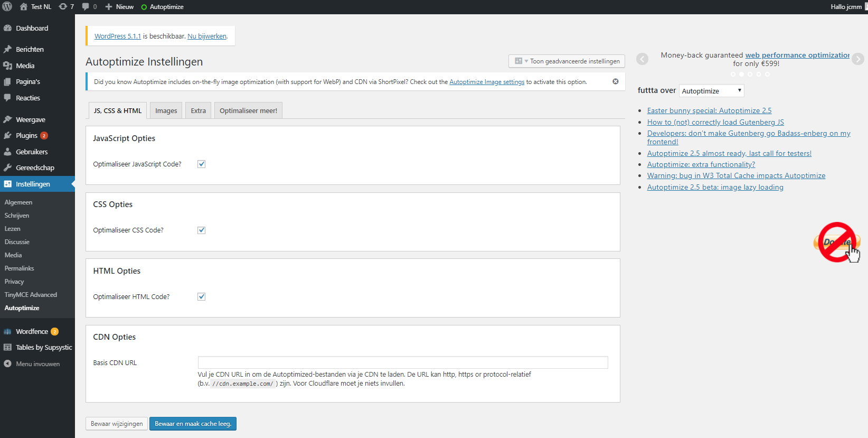The width and height of the screenshot is (868, 438).
Task: Click the Tables by Supsystic icon
Action: pyautogui.click(x=7, y=347)
